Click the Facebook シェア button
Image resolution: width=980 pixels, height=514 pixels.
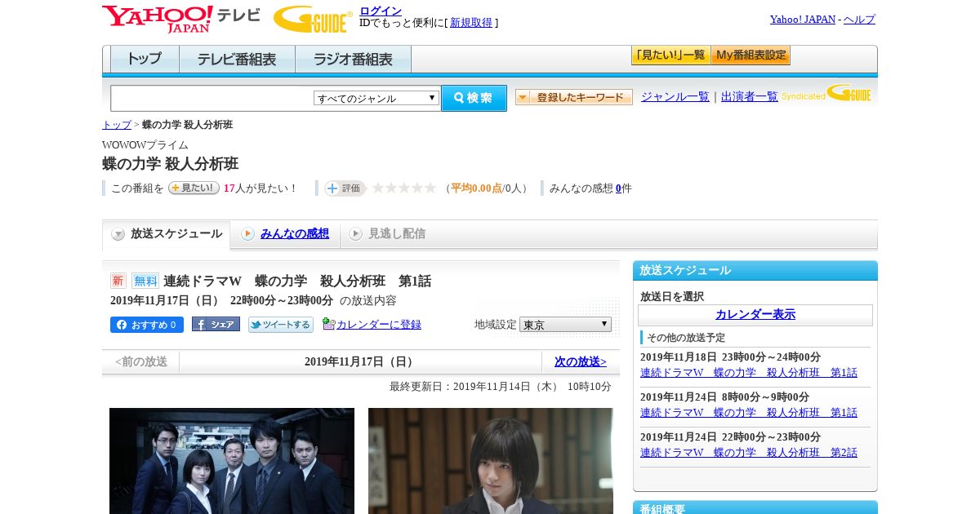(x=216, y=324)
